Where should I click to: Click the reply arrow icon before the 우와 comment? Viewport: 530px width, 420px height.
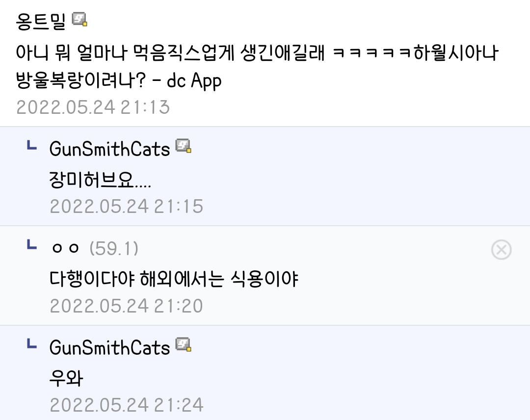(31, 344)
